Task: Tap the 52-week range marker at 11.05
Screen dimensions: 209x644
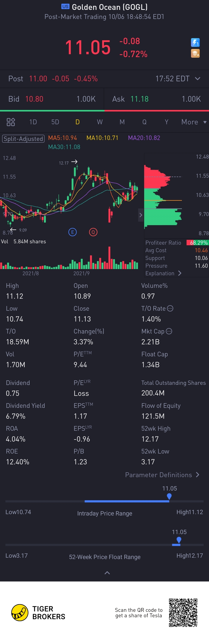Action: click(x=179, y=540)
